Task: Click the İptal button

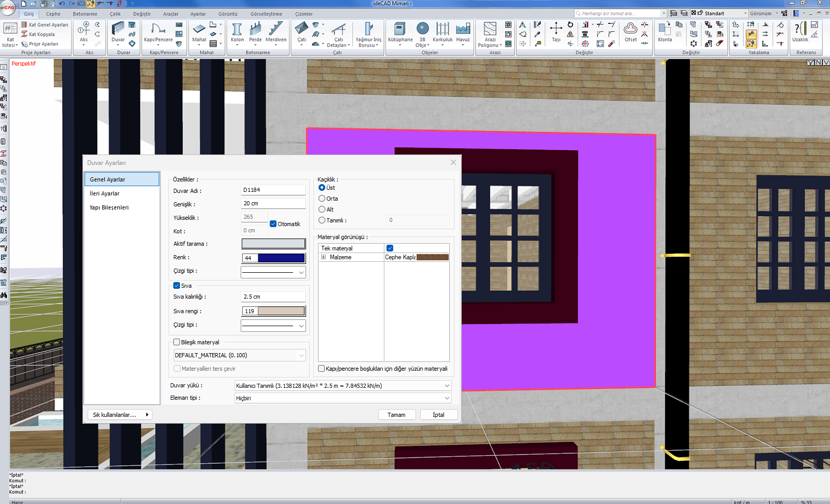Action: 438,415
